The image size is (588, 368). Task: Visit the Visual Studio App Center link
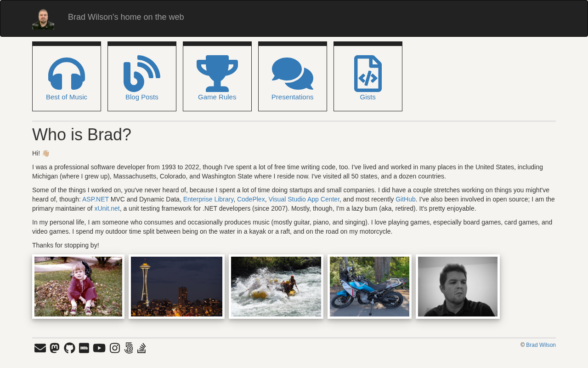pos(304,199)
